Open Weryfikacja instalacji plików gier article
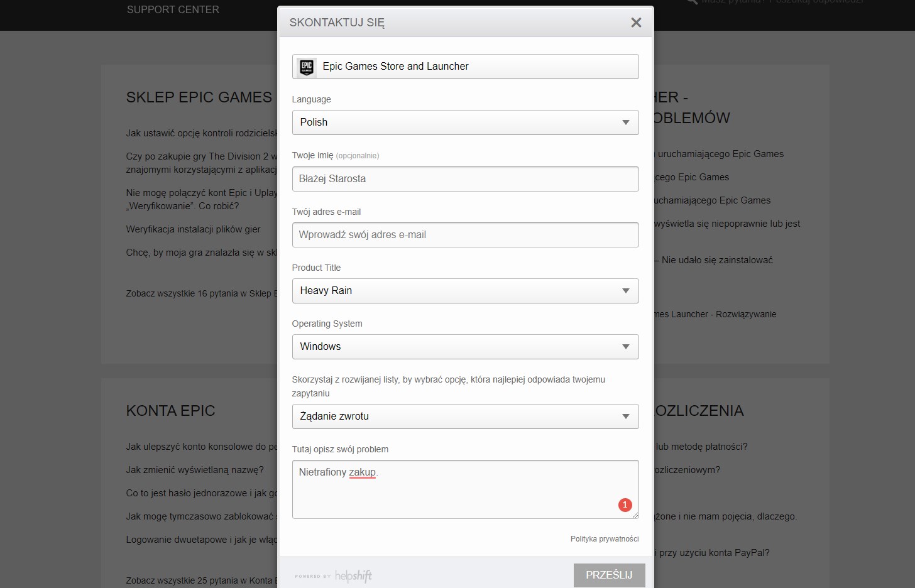The image size is (915, 588). pos(193,229)
